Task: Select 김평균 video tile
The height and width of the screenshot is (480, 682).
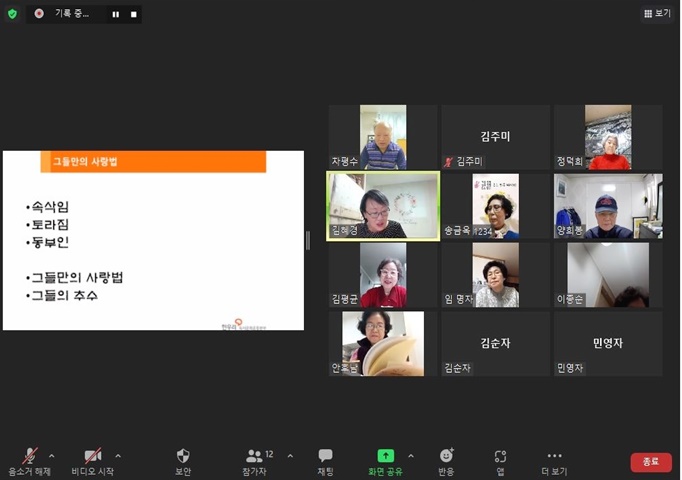Action: pyautogui.click(x=383, y=275)
